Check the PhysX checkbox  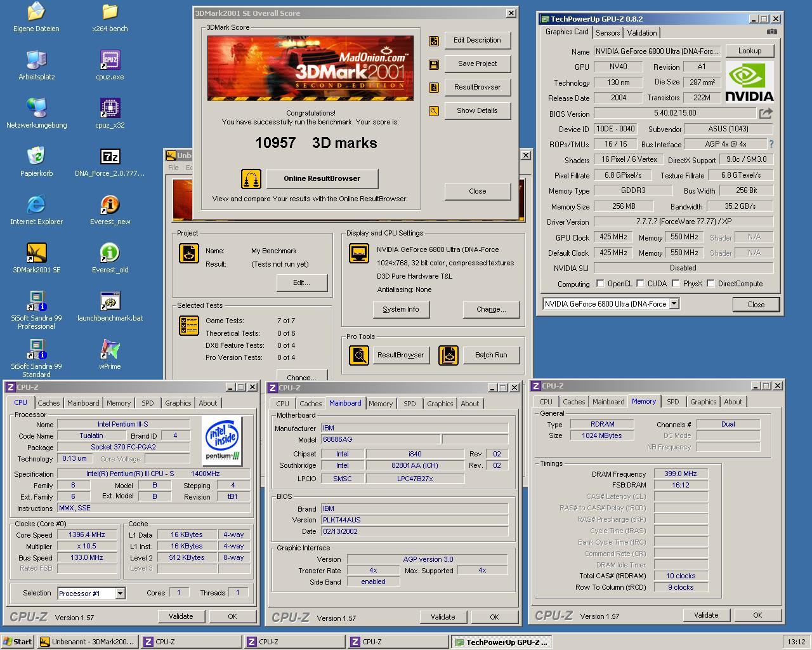(x=676, y=284)
